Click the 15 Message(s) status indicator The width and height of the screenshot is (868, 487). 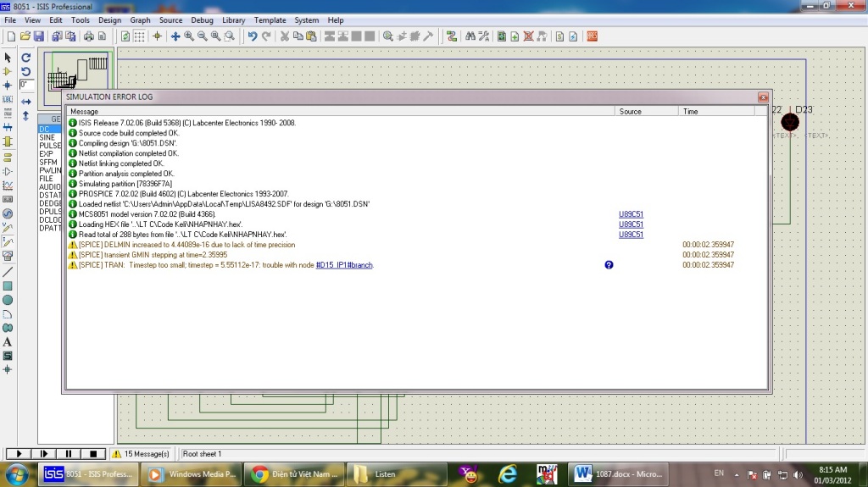pyautogui.click(x=142, y=454)
